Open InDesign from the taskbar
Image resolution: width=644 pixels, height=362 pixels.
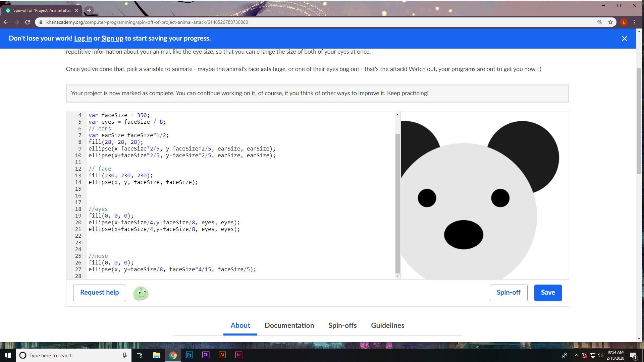coord(238,355)
